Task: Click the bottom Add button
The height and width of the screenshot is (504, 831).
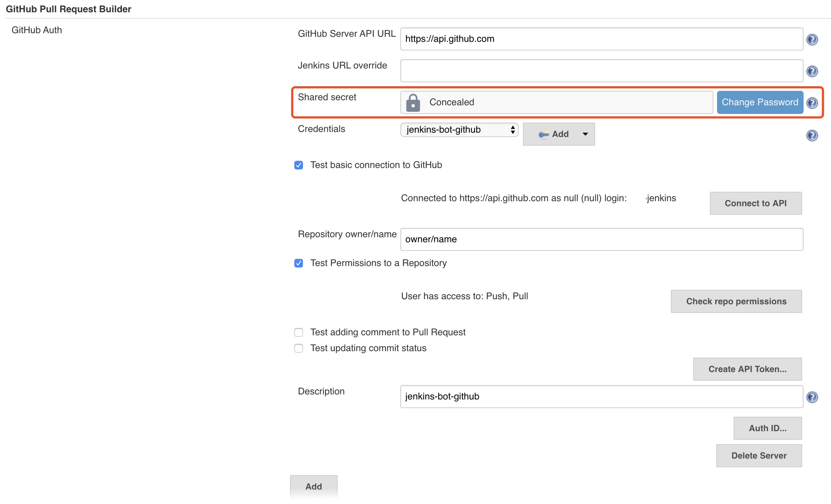Action: (x=313, y=487)
